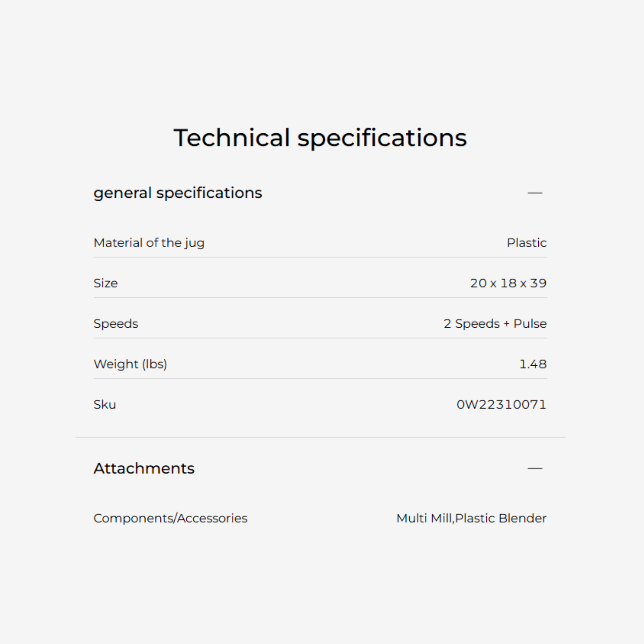The width and height of the screenshot is (644, 644).
Task: Click the Size row label
Action: [106, 283]
